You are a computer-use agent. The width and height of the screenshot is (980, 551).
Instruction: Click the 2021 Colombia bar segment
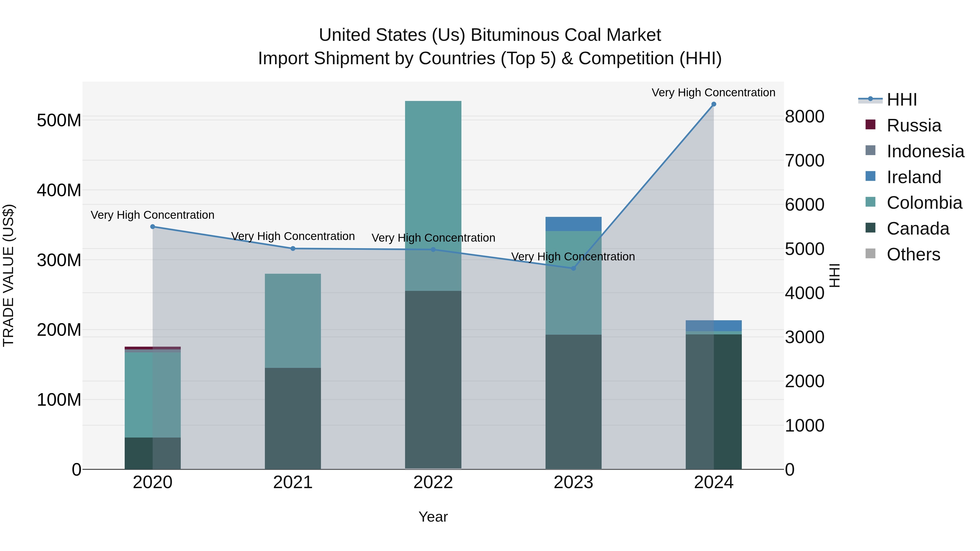[293, 321]
